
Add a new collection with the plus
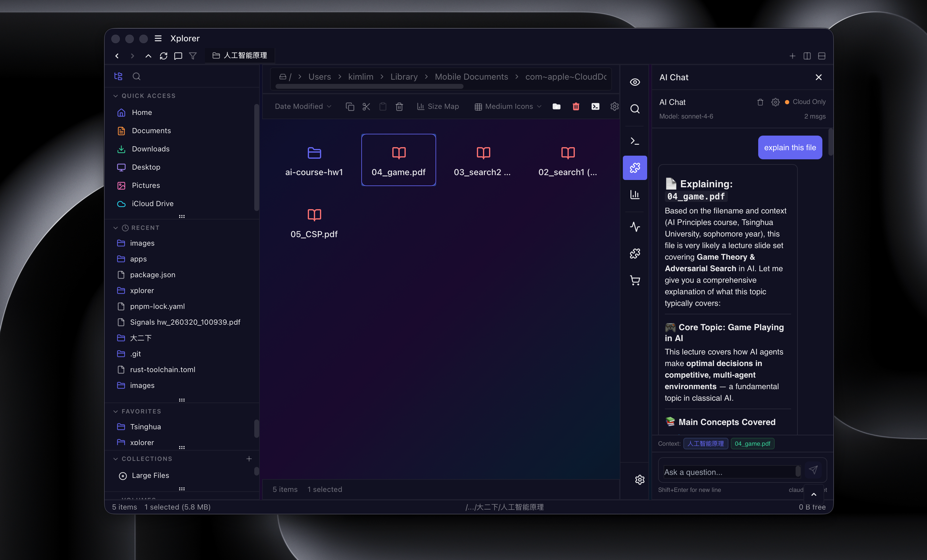pos(249,459)
